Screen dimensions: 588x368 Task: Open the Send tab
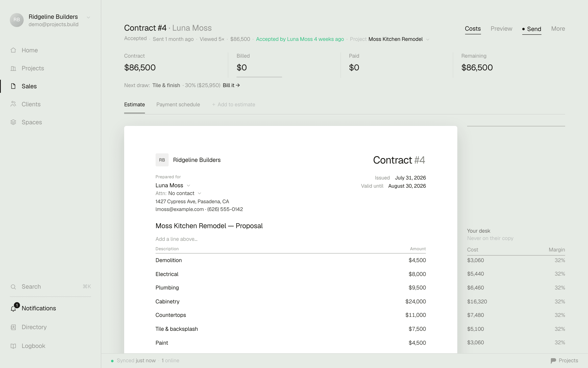click(x=531, y=29)
